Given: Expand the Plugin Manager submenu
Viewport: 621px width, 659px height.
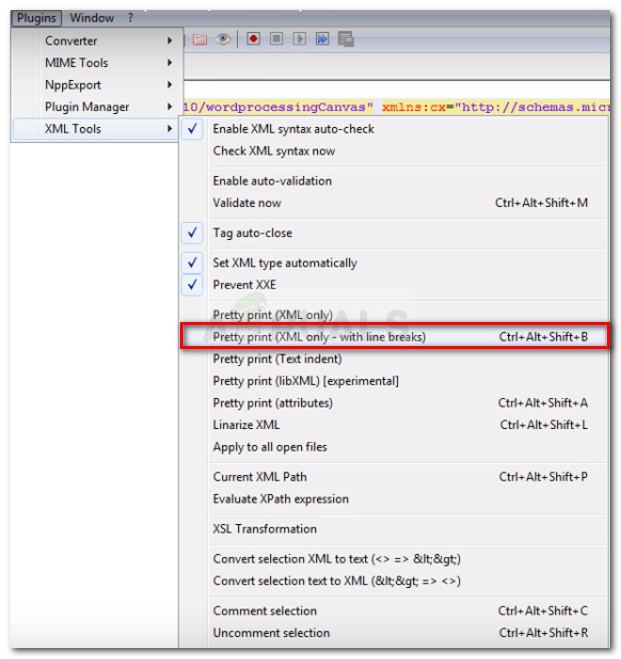Looking at the screenshot, I should (97, 107).
